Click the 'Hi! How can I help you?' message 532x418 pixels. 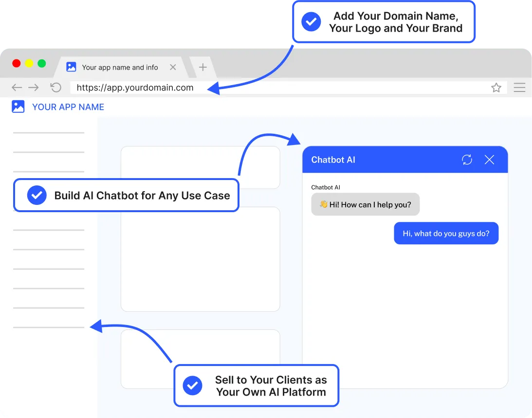coord(366,204)
